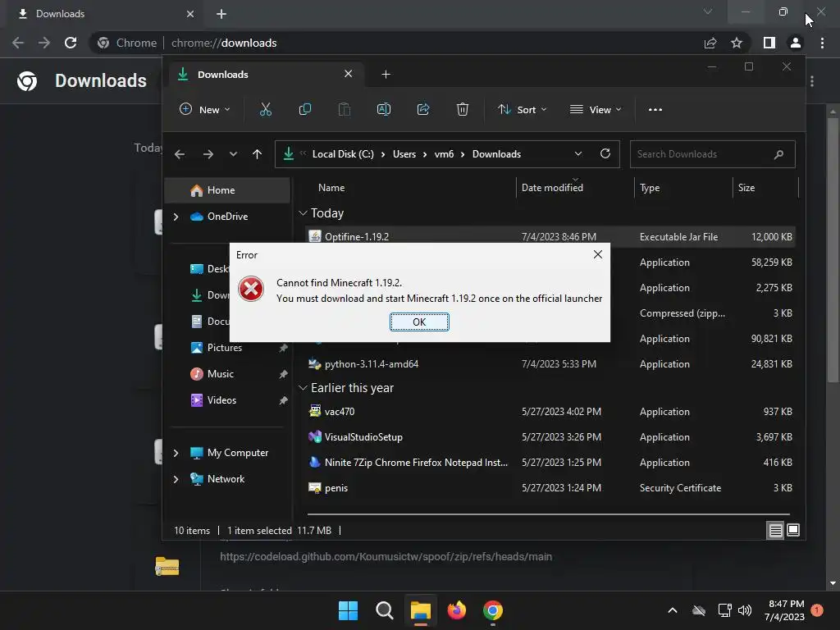Click the Cut scissors icon in Explorer toolbar
Screen dimensions: 840x630
[265, 110]
